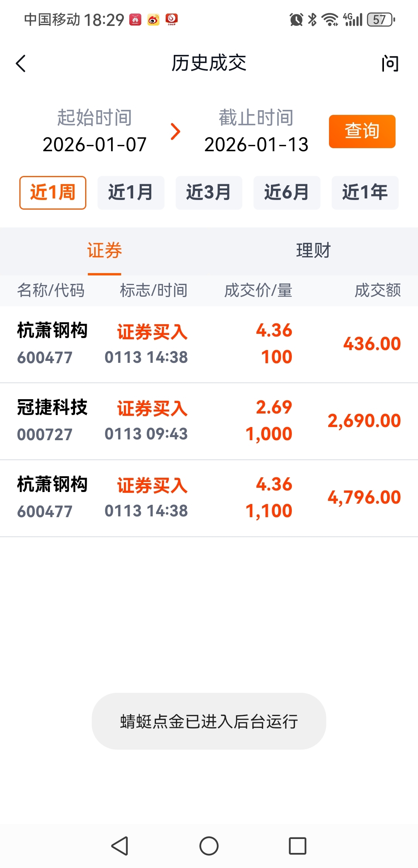Image resolution: width=418 pixels, height=868 pixels.
Task: Tap the Android back navigation triangle
Action: 120,846
